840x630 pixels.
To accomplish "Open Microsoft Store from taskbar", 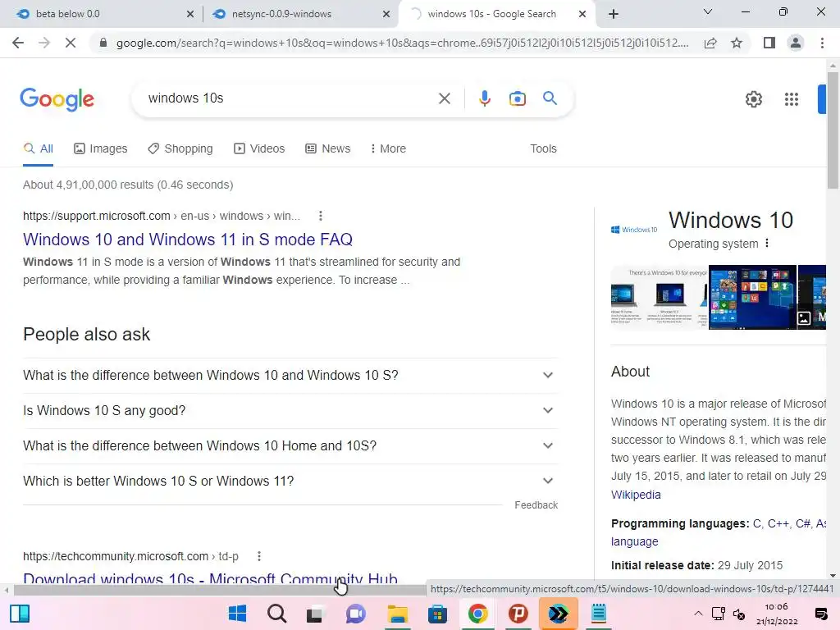I will (x=437, y=614).
